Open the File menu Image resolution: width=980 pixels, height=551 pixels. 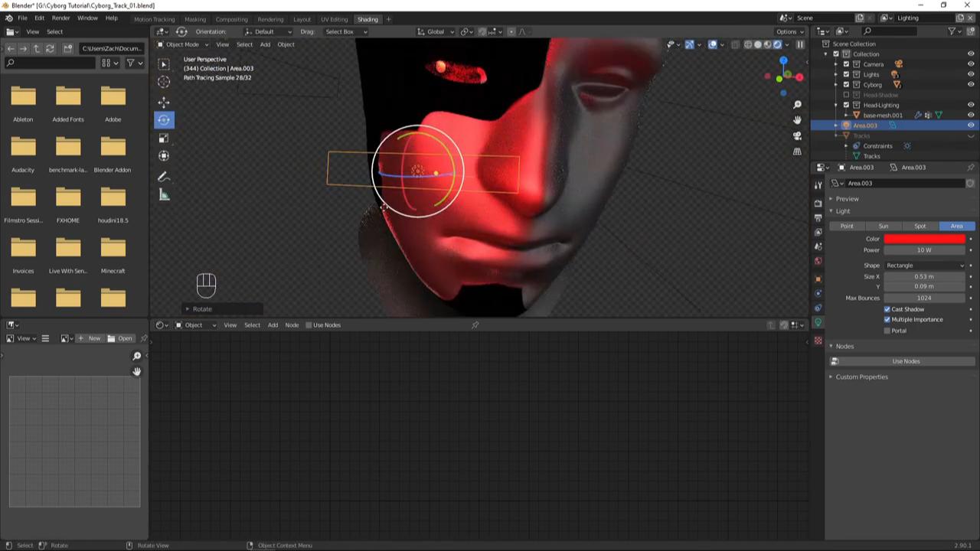click(x=22, y=18)
